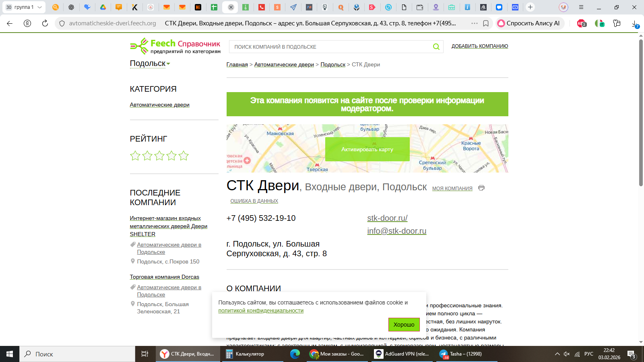This screenshot has height=362, width=644.
Task: Click the Windows taskbar Поиск search box
Action: pyautogui.click(x=77, y=354)
